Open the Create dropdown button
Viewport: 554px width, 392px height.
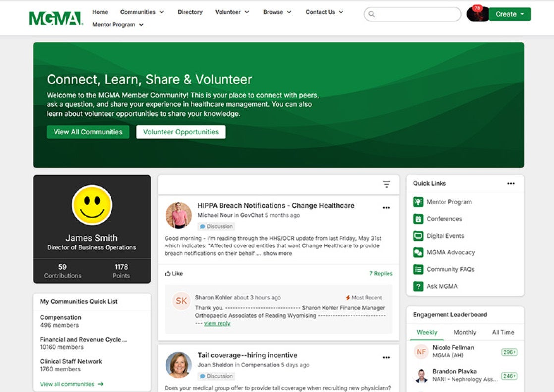[x=509, y=14]
